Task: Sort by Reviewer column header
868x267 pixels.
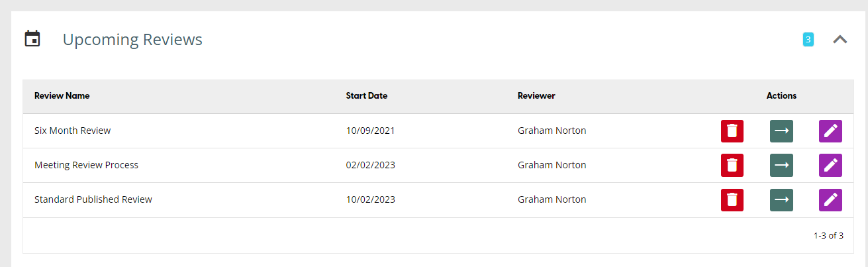Action: coord(536,95)
